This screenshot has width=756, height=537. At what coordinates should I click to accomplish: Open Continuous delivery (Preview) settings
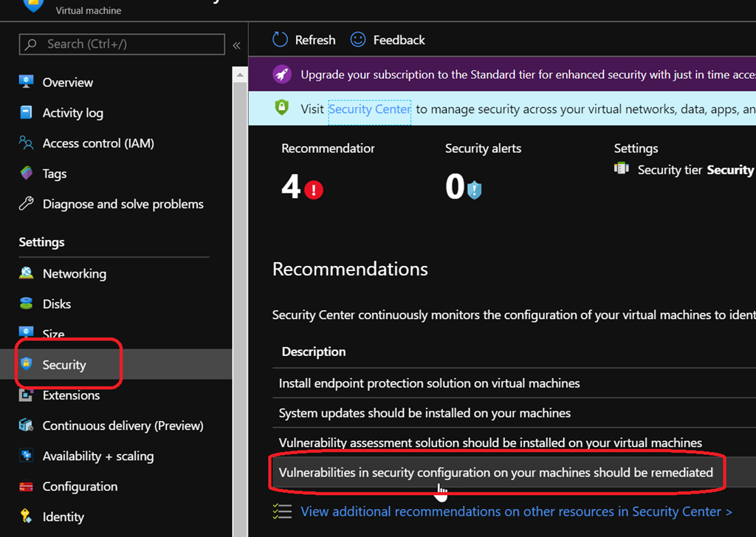click(x=123, y=425)
